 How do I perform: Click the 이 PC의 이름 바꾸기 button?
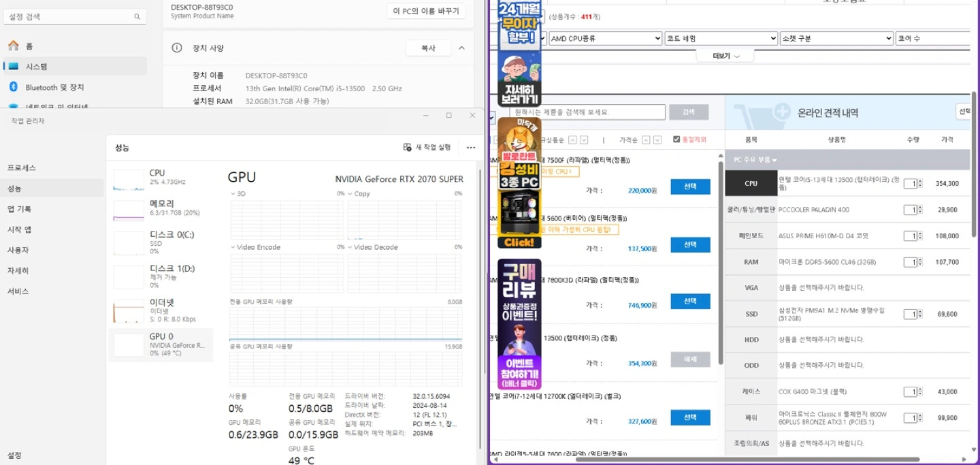point(426,11)
